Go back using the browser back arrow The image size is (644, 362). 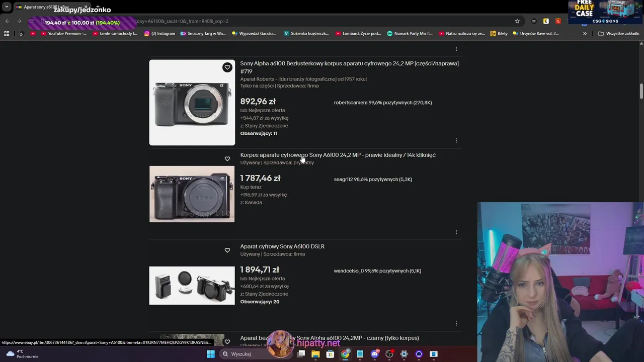pyautogui.click(x=7, y=21)
